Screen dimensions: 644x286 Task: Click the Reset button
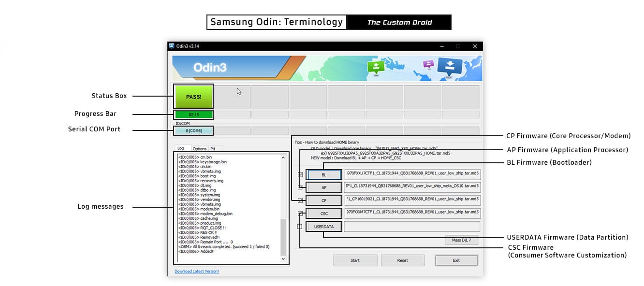click(402, 260)
